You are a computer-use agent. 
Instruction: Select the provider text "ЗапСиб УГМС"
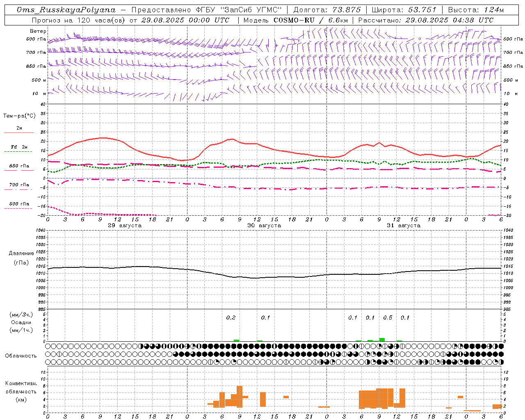tap(251, 10)
